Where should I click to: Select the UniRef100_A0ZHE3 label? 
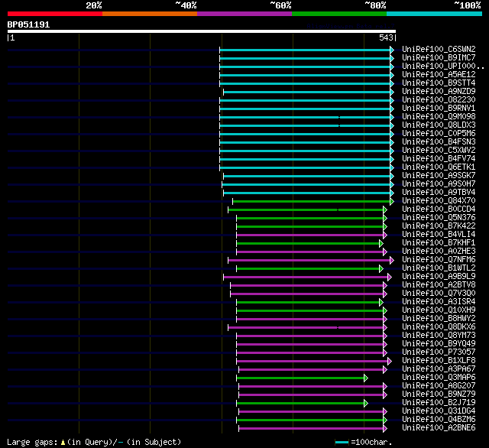tap(439, 252)
